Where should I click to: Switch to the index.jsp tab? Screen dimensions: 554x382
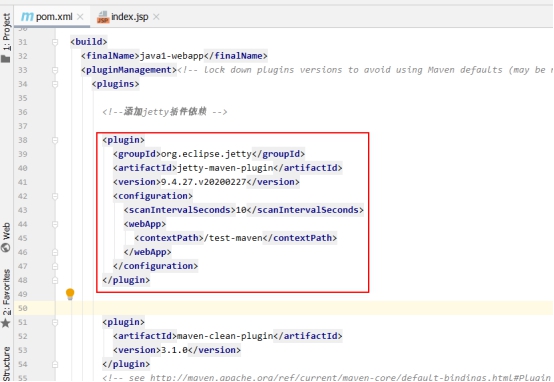(130, 17)
